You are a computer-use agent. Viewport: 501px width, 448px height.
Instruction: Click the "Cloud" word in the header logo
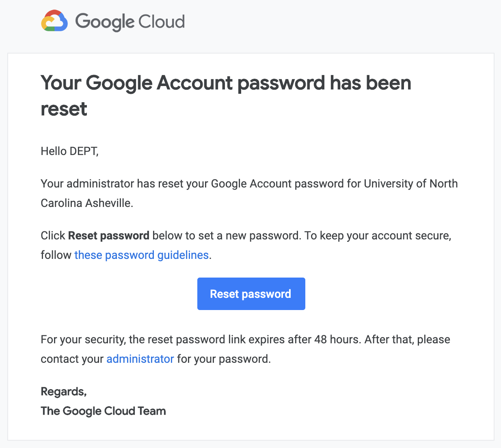tap(162, 22)
